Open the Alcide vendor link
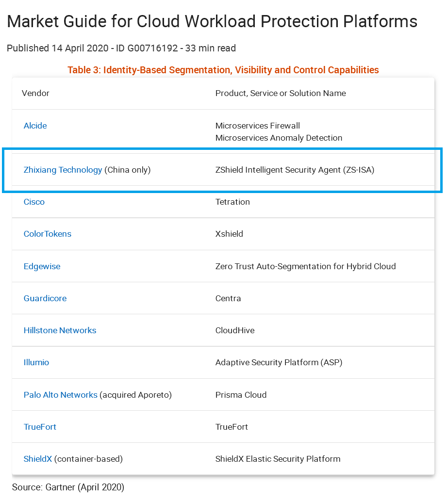Screen dimensions: 448x501 coord(35,126)
